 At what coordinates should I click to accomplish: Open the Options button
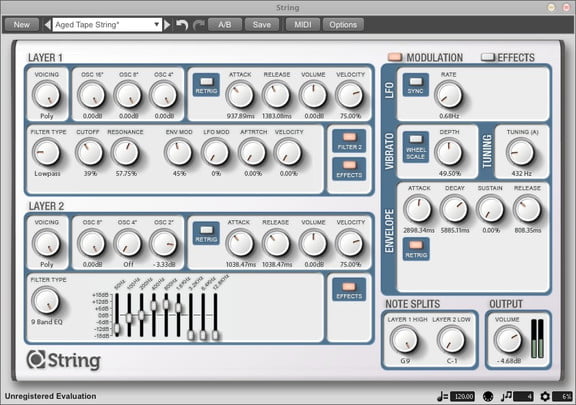[343, 25]
